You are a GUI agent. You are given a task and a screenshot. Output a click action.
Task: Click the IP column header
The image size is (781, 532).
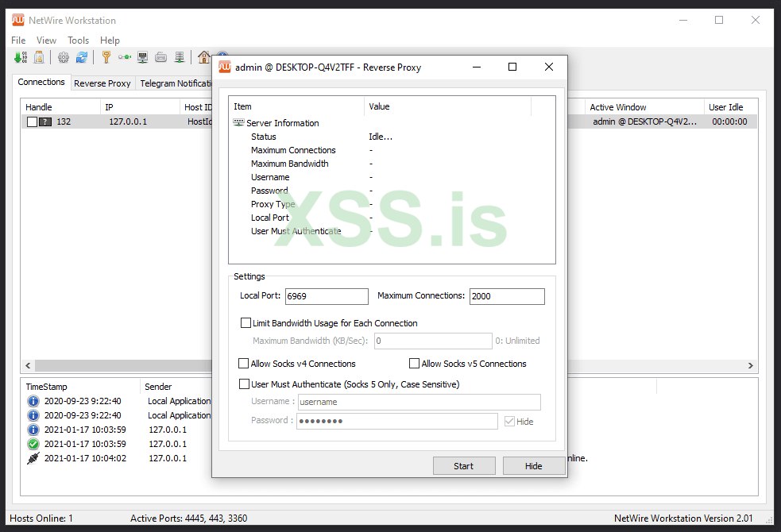tap(140, 107)
